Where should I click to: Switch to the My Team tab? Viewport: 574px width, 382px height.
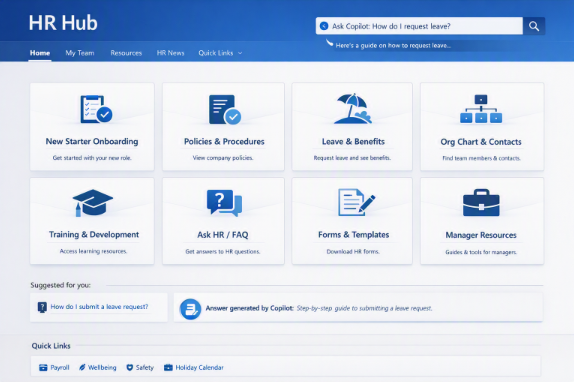(80, 53)
